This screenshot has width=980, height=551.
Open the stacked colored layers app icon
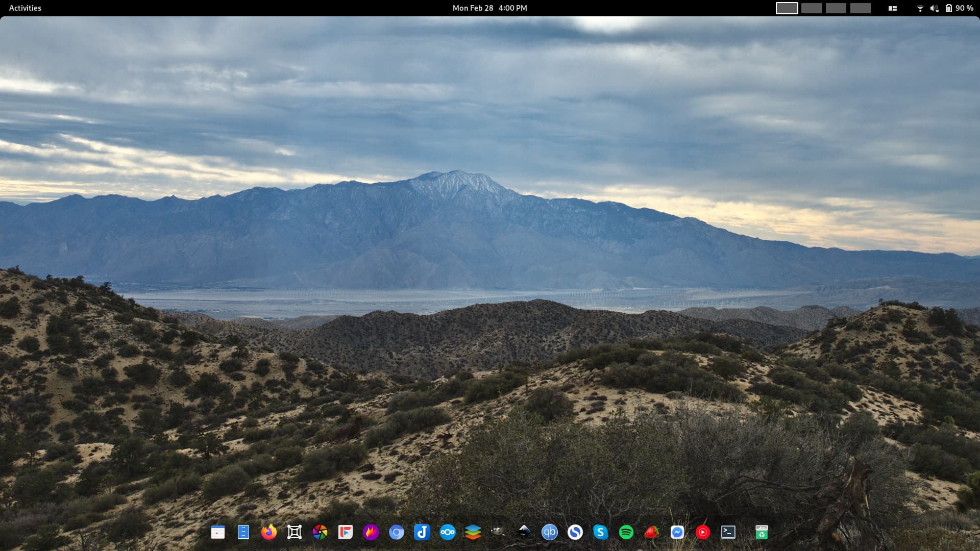pos(473,532)
